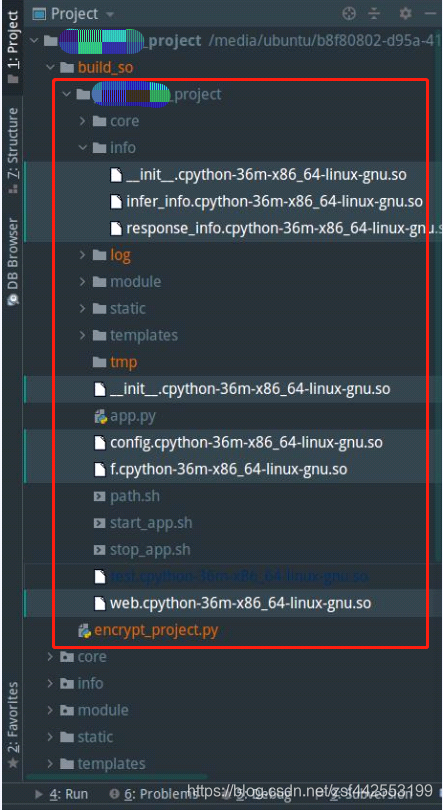Click the Favorites star icon

13,762
